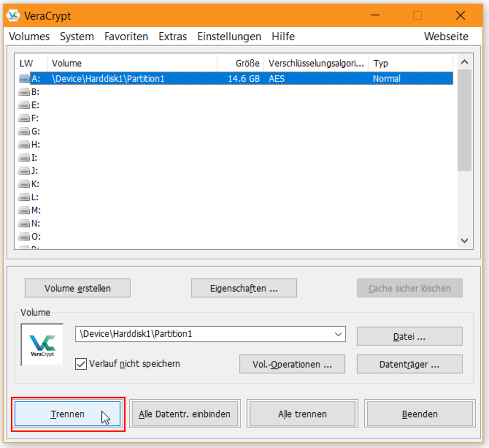Click the drive icon for B:
489x448 pixels.
coord(24,92)
